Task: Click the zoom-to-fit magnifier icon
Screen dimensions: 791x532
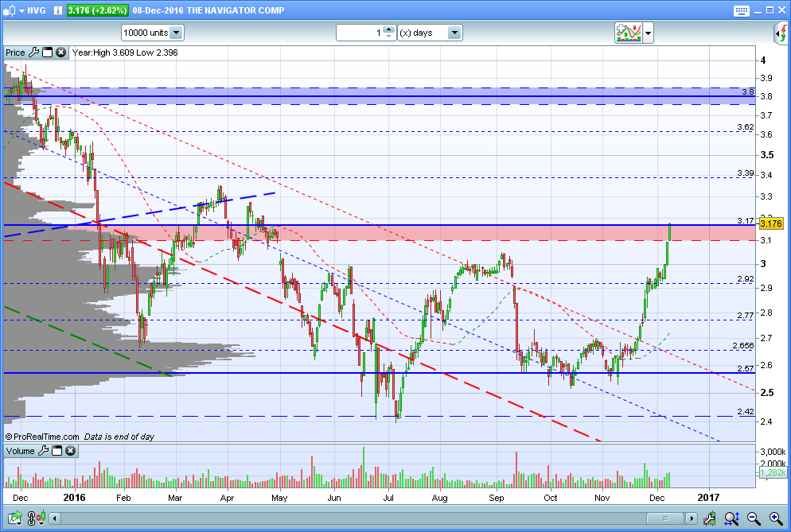Action: coord(732,518)
